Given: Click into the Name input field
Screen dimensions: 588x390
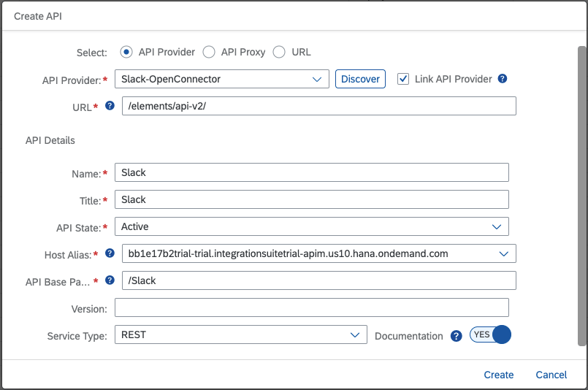Looking at the screenshot, I should tap(312, 172).
